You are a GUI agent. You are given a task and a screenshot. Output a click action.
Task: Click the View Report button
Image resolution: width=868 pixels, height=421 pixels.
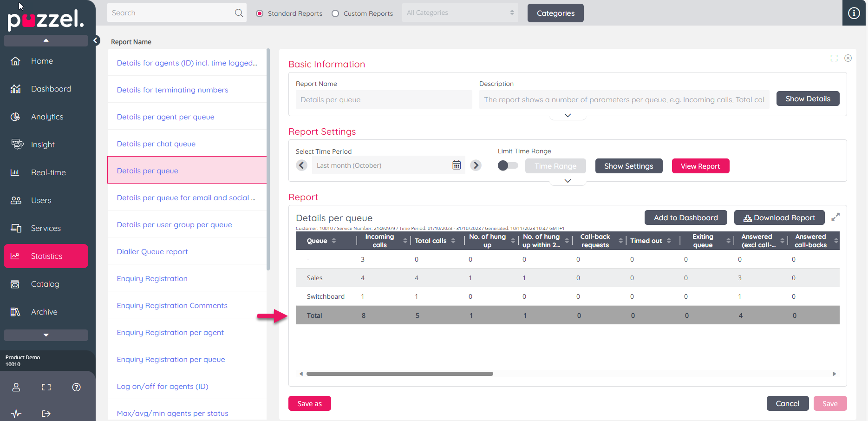(700, 166)
